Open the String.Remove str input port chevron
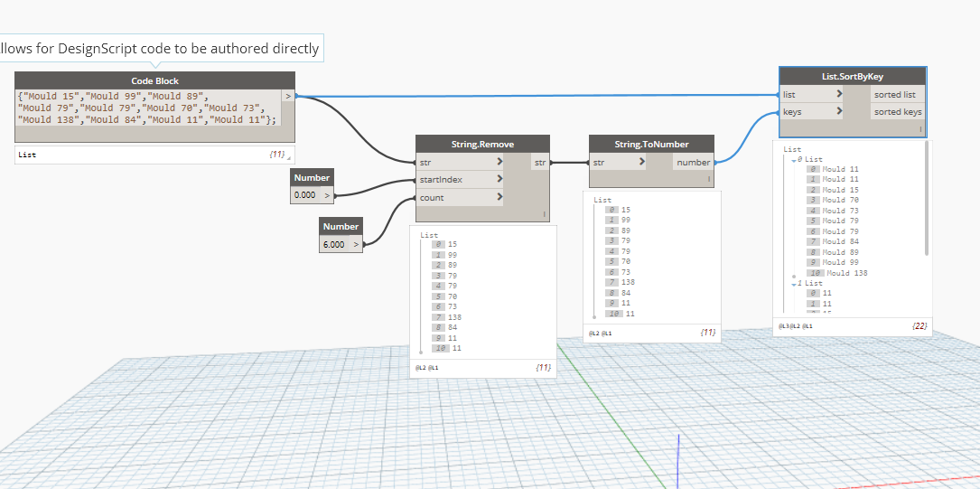 (x=500, y=163)
